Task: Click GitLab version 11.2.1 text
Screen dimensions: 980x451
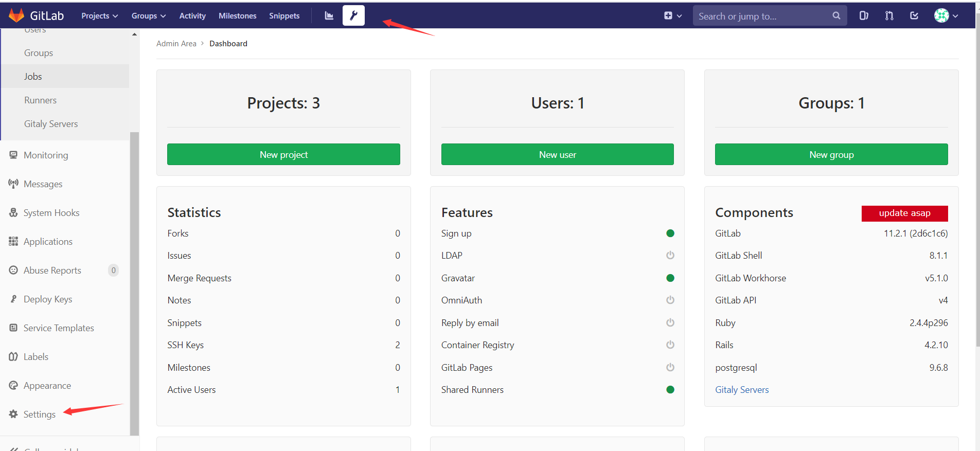Action: point(916,233)
